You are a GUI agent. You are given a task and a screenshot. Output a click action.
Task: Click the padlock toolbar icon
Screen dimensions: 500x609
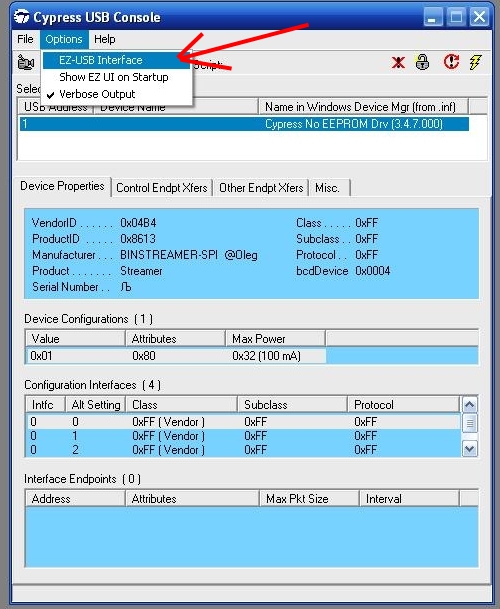point(422,62)
